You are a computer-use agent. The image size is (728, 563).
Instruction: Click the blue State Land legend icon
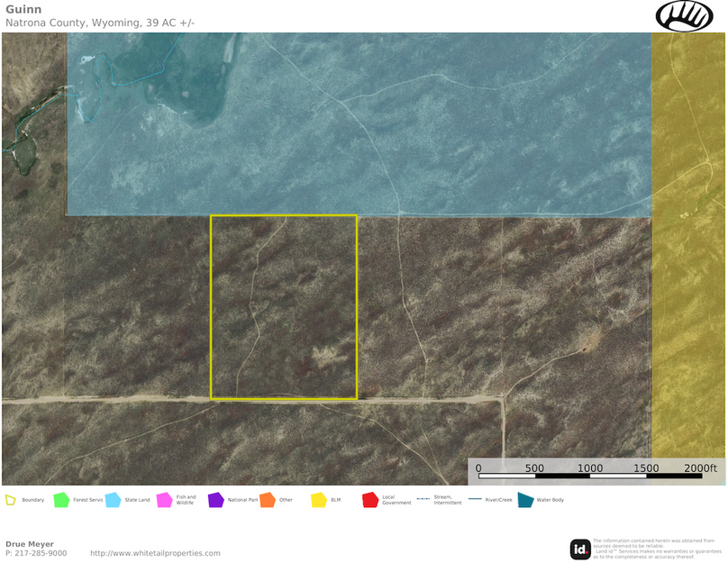(113, 500)
